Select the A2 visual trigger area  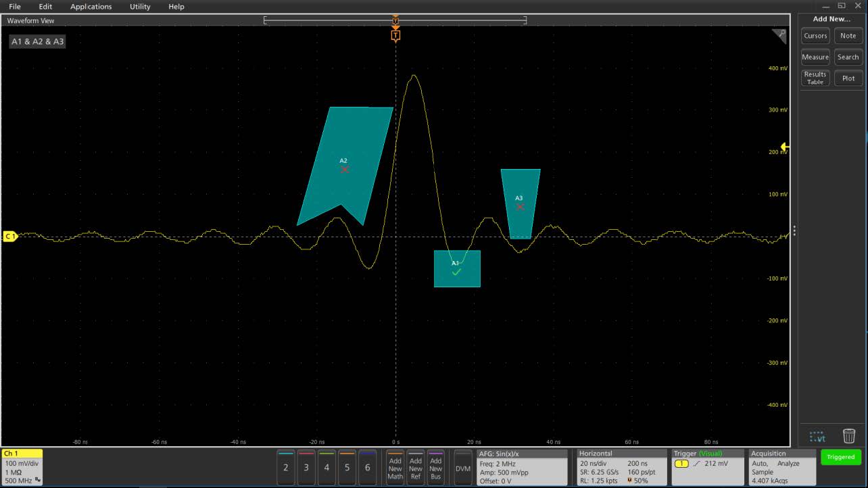tap(345, 166)
